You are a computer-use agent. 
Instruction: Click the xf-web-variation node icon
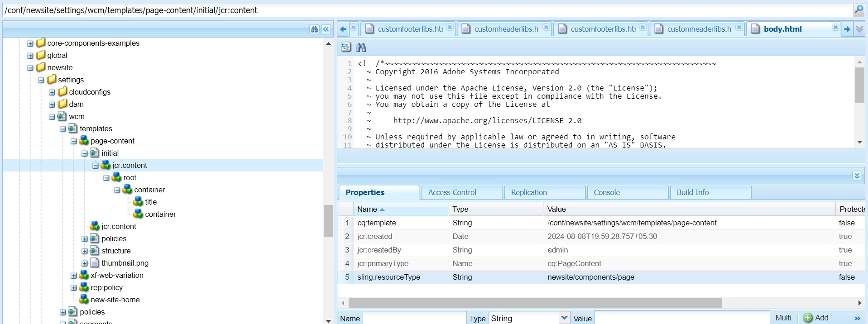point(84,275)
